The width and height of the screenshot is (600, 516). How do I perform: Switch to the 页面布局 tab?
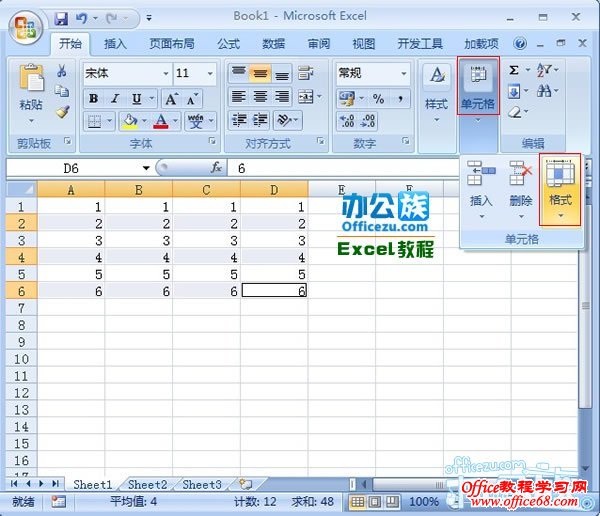click(x=171, y=44)
